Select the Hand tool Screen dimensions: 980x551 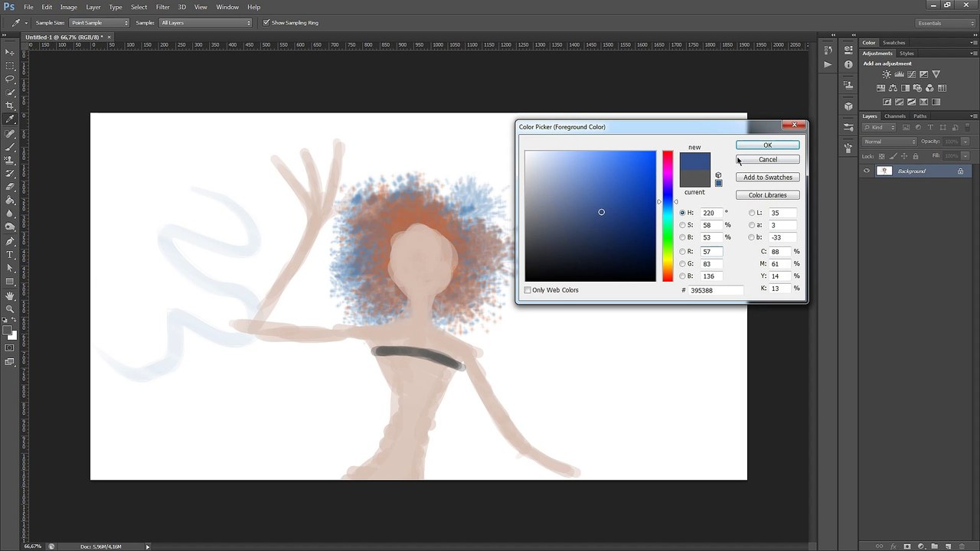(10, 295)
